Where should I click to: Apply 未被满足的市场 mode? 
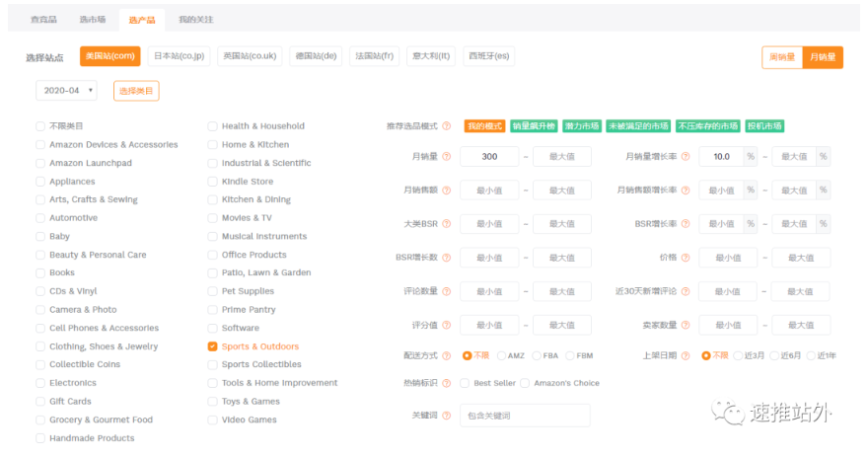click(x=638, y=126)
